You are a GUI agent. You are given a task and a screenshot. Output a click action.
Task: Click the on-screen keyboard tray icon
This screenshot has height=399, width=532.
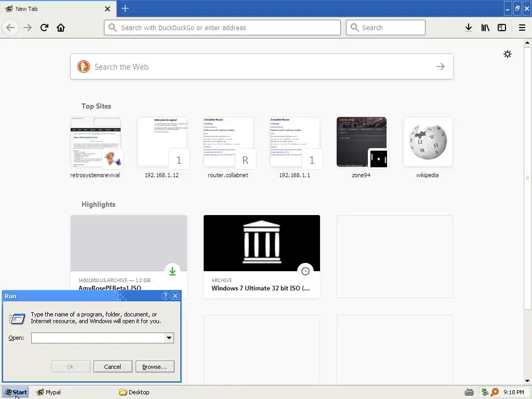pos(469,392)
